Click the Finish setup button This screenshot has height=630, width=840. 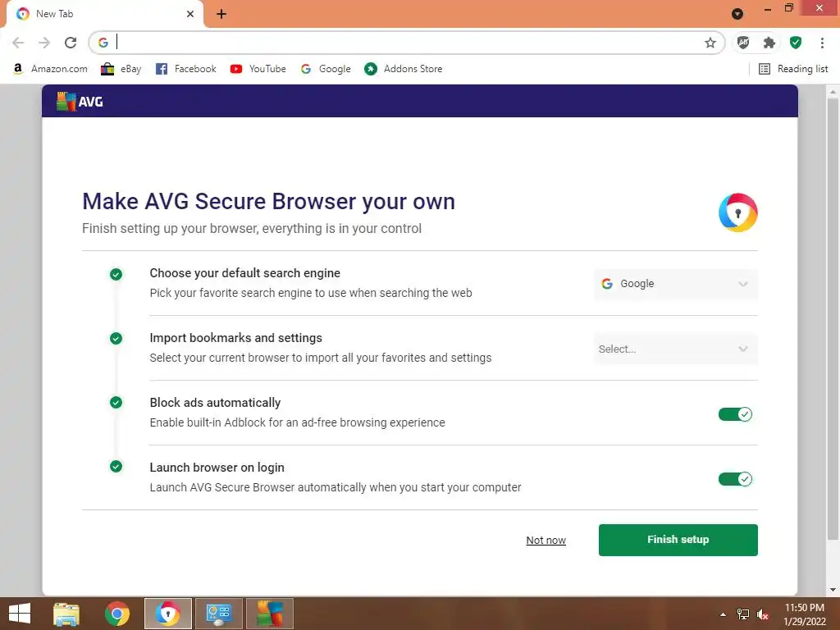[x=678, y=540]
